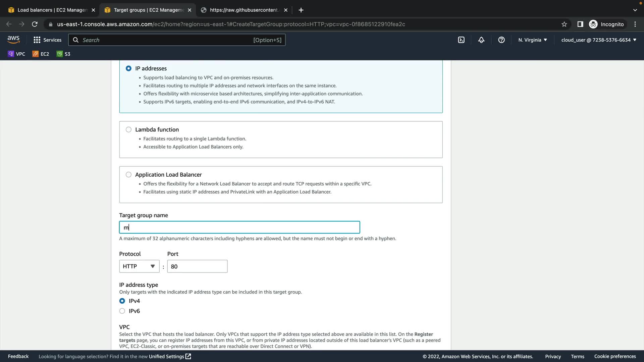Click the help question mark icon
The width and height of the screenshot is (644, 362).
pyautogui.click(x=501, y=40)
